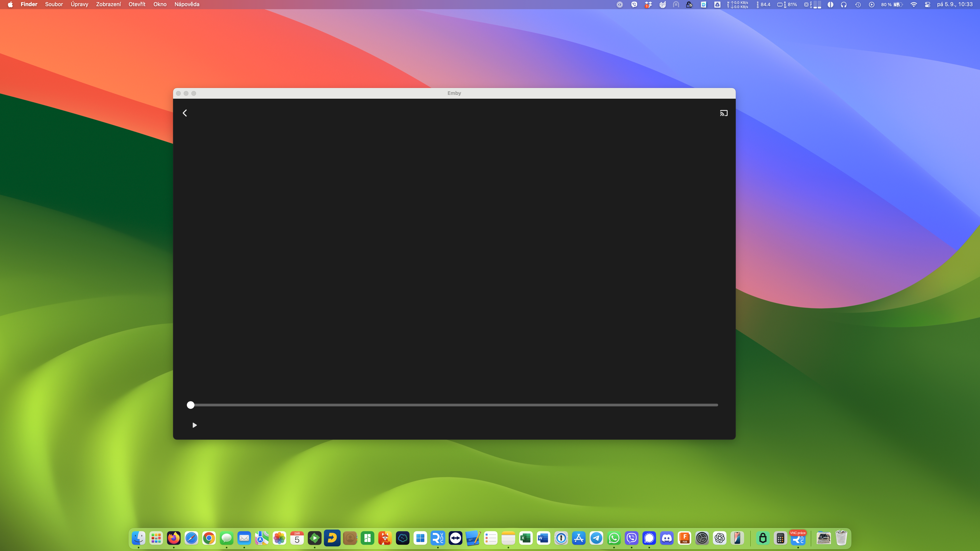Open the Nápověda menu

pyautogui.click(x=187, y=4)
